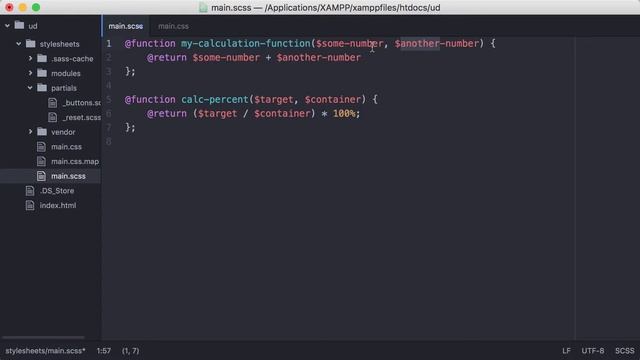Click the .sass-cache folder icon
The image size is (640, 360).
[x=42, y=58]
